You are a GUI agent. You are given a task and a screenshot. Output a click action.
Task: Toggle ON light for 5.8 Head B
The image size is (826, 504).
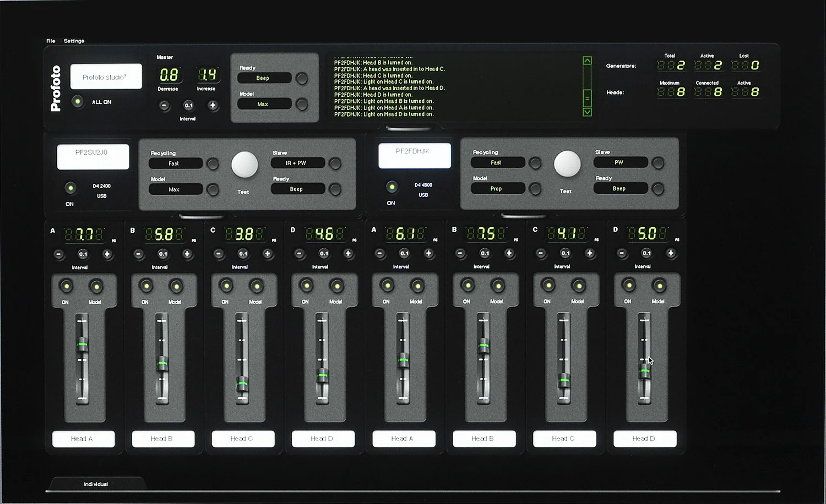[x=146, y=286]
